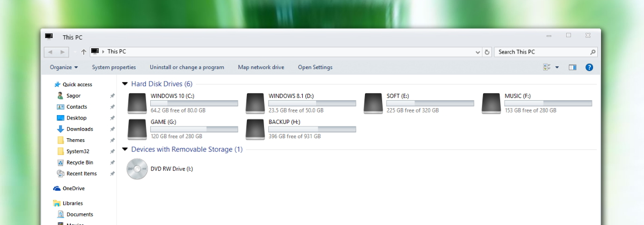Click the Hard Disk Drives (6) header

point(162,84)
